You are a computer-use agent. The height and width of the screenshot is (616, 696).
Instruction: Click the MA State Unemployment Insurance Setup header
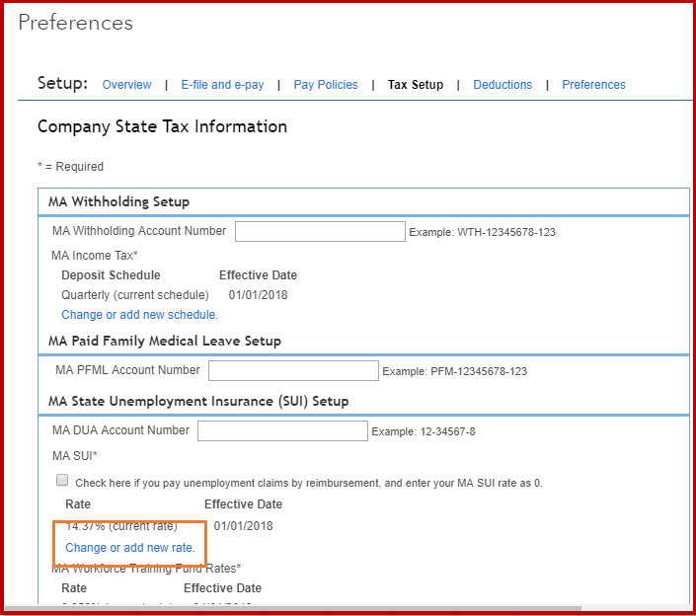pyautogui.click(x=198, y=401)
